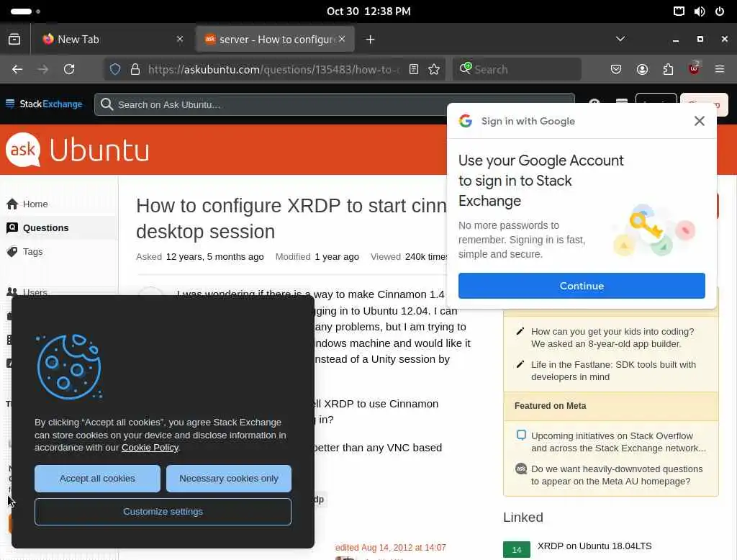Close the New Tab tab
Image resolution: width=737 pixels, height=560 pixels.
click(x=180, y=39)
